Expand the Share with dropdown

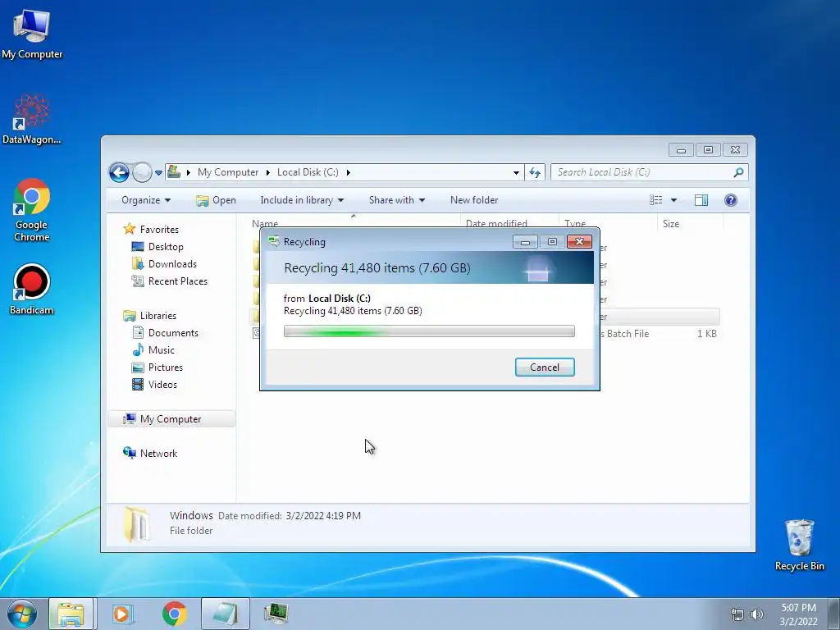point(397,200)
